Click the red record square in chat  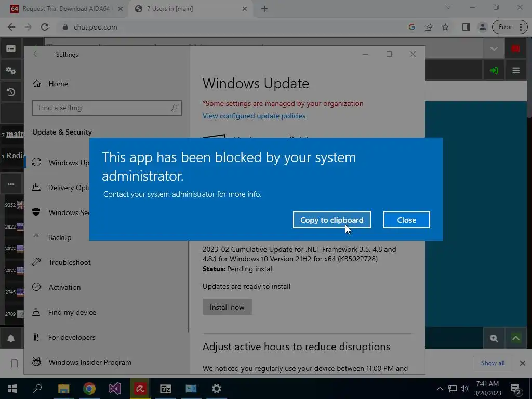click(x=516, y=48)
